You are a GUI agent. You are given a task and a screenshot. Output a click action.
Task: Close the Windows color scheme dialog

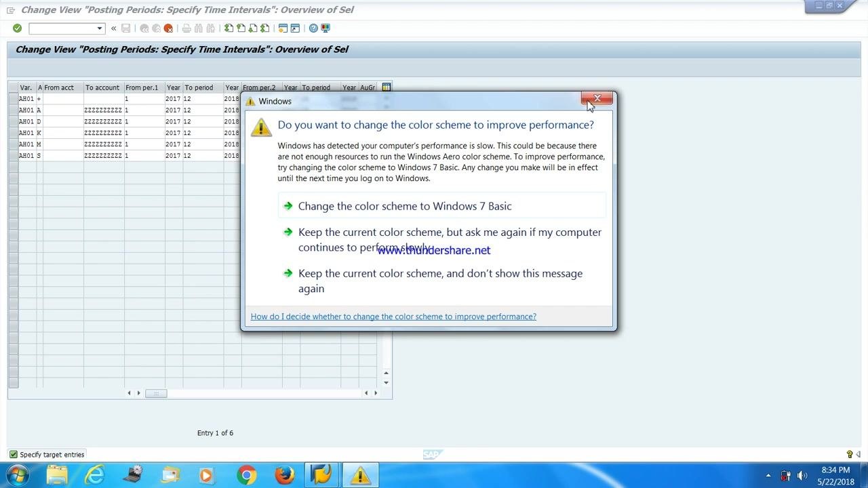click(597, 99)
